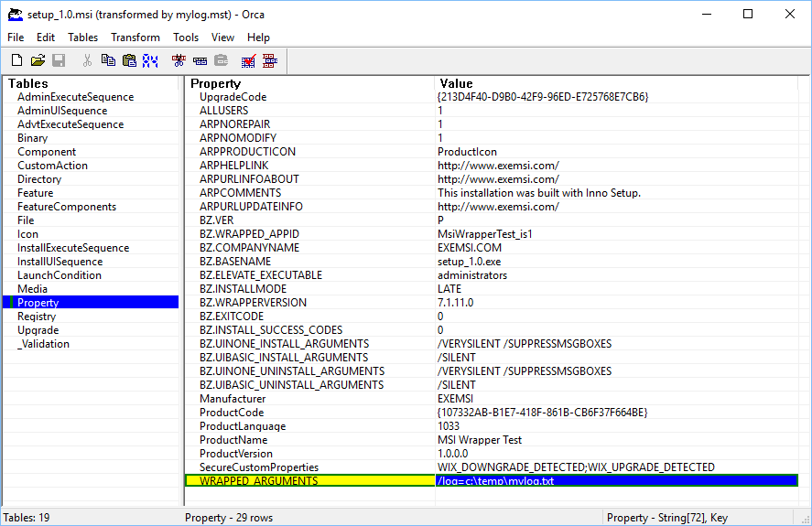Select the LaunchCondition table in list
Image resolution: width=812 pixels, height=526 pixels.
(60, 275)
